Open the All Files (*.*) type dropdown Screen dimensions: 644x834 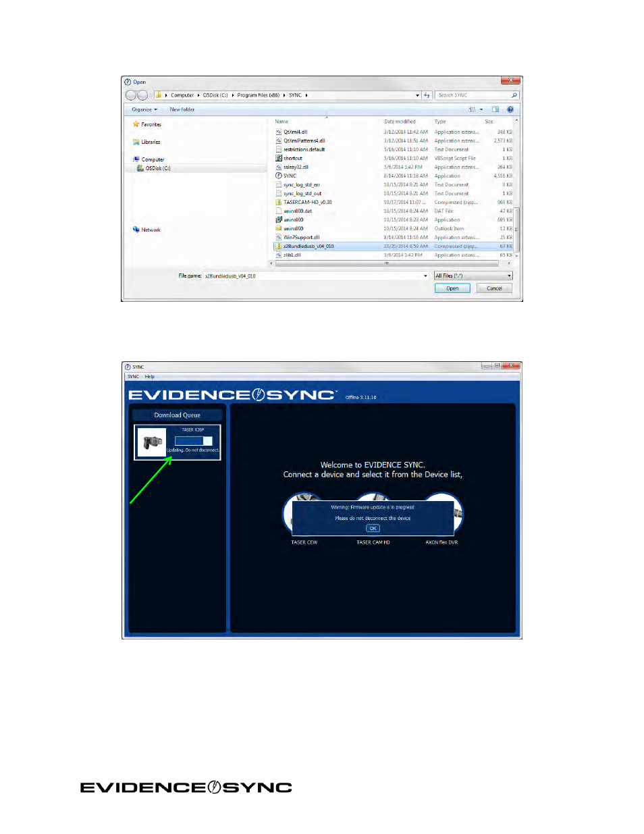click(473, 276)
